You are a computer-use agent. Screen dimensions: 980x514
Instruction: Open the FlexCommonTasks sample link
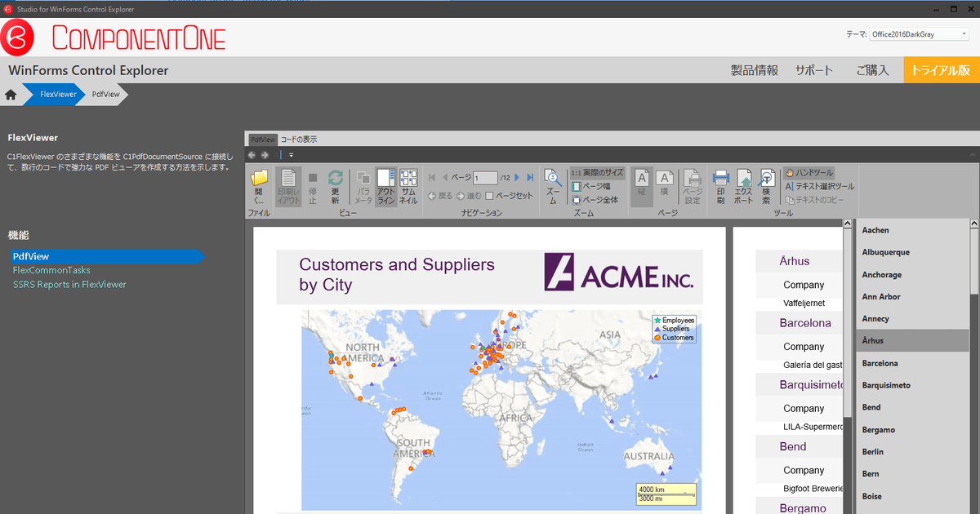(x=51, y=270)
